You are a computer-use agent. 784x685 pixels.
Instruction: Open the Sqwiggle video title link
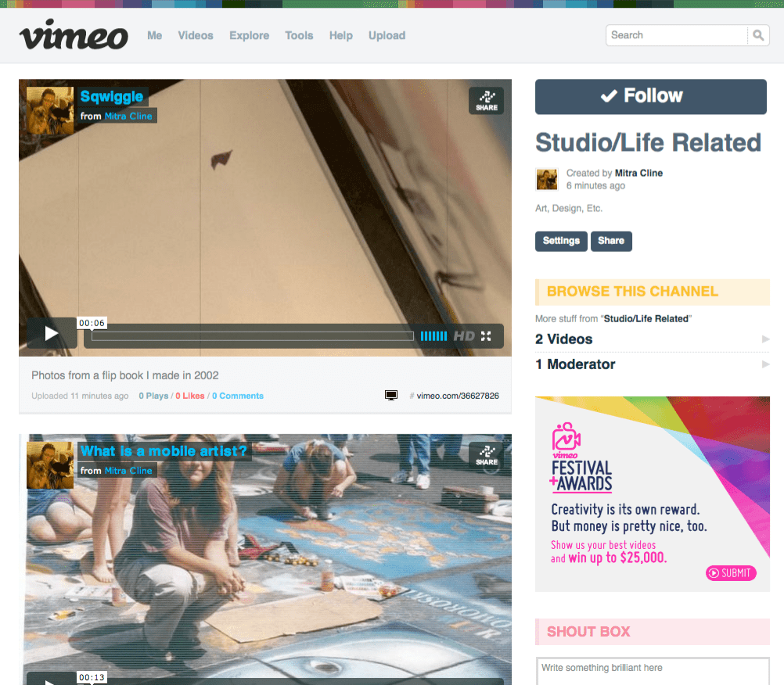point(112,96)
